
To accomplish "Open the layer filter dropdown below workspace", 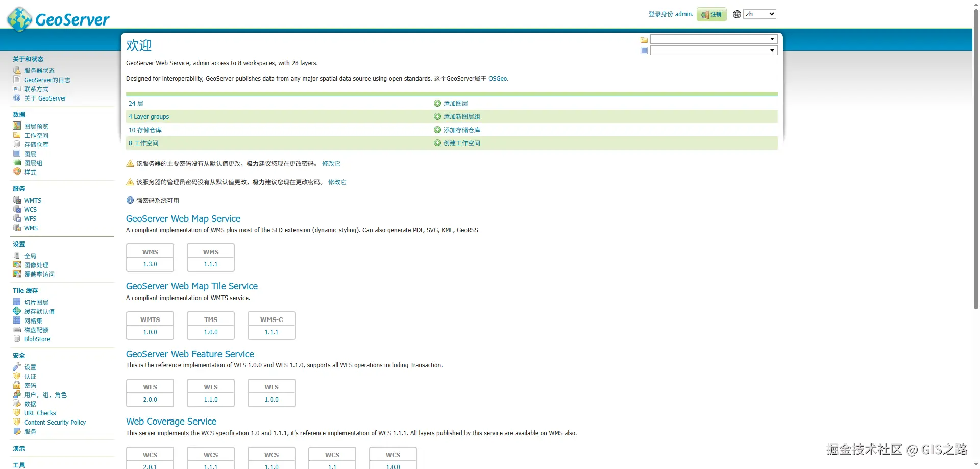I will (714, 51).
